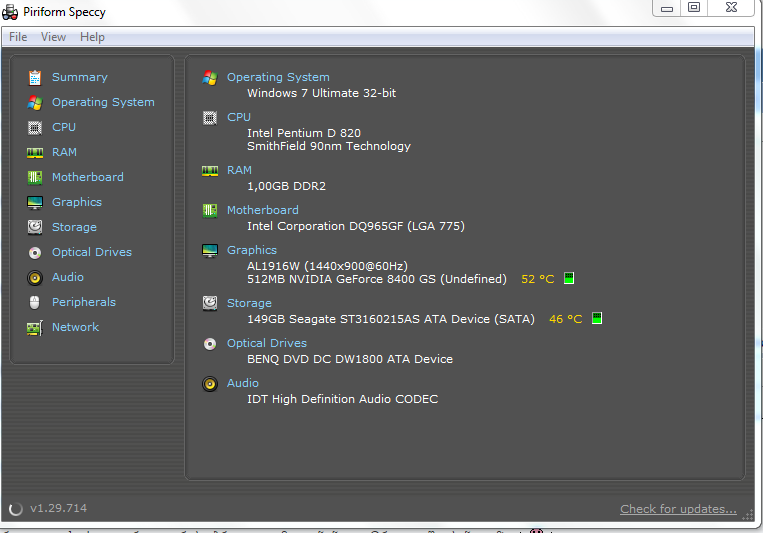Open Network section in sidebar
The image size is (763, 533).
coord(75,327)
